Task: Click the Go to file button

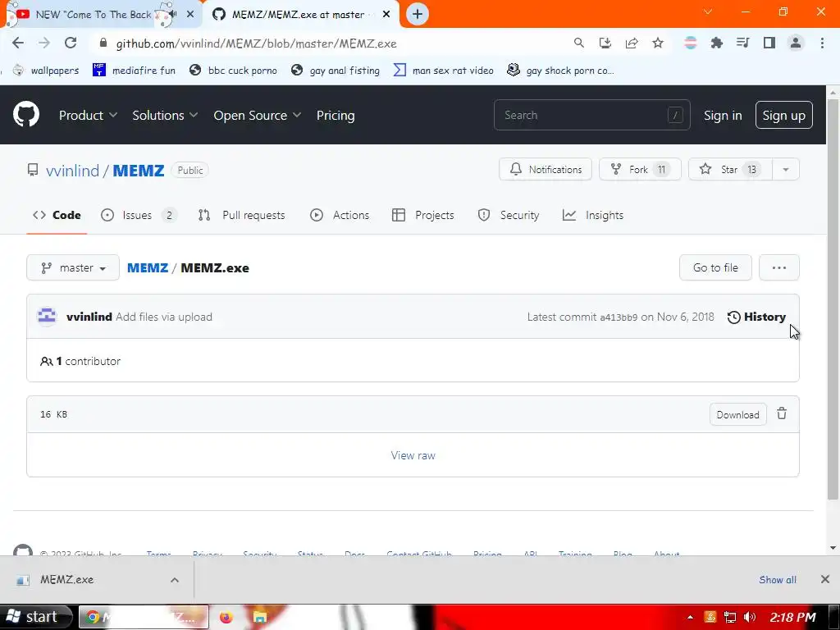Action: tap(715, 267)
